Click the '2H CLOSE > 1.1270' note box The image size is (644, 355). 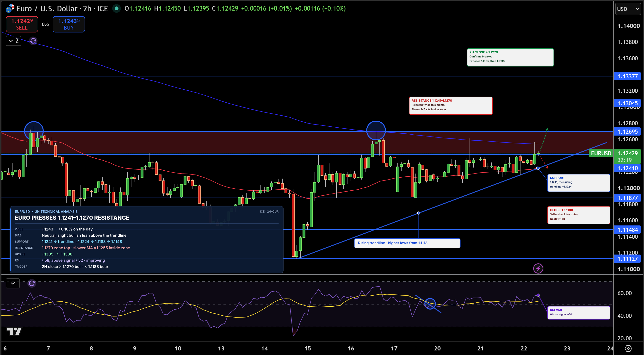point(510,57)
